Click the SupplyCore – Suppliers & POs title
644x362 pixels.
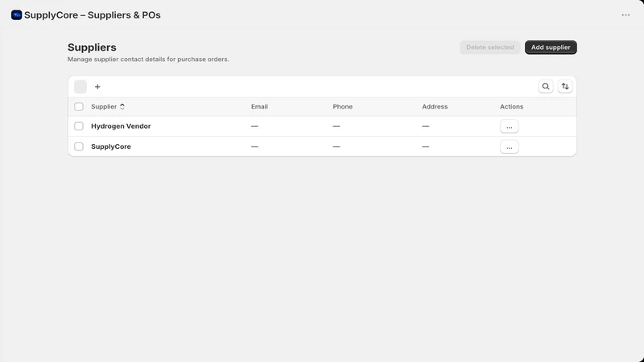point(93,15)
